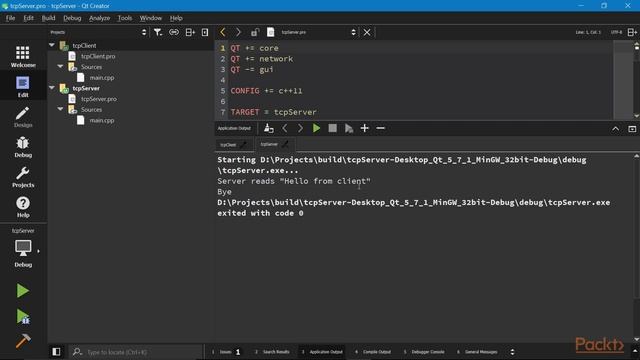Collapse the Sources folder under tcpServer
Viewport: 640px width, 360px height.
pos(60,109)
